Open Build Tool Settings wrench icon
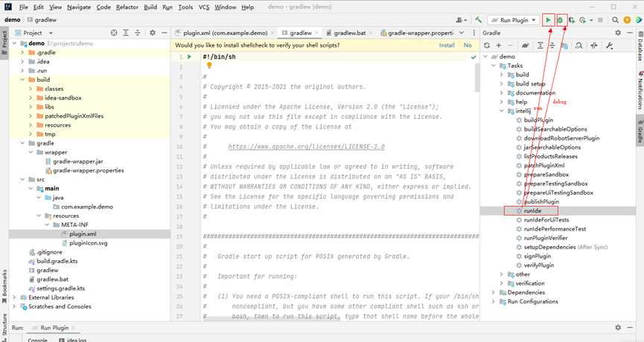The image size is (644, 342). point(609,45)
